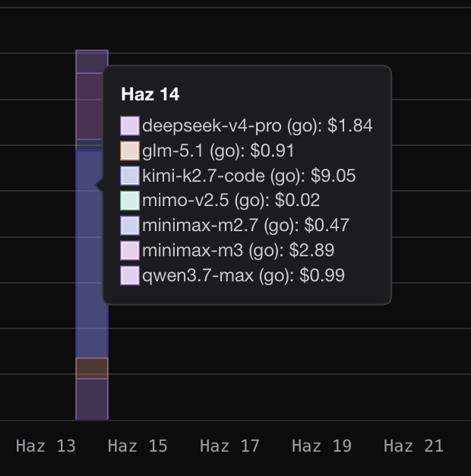Click the 'Haz 14' tooltip title
471x476 pixels.
pyautogui.click(x=150, y=94)
